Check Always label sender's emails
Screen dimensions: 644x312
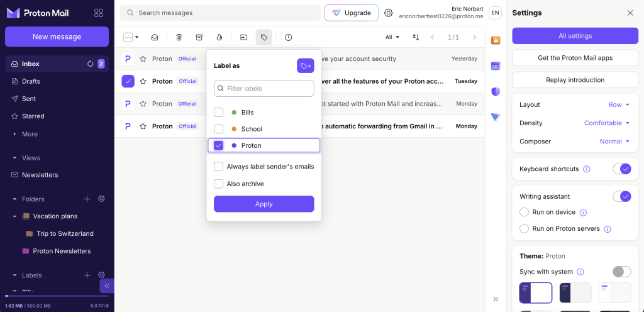click(x=218, y=167)
